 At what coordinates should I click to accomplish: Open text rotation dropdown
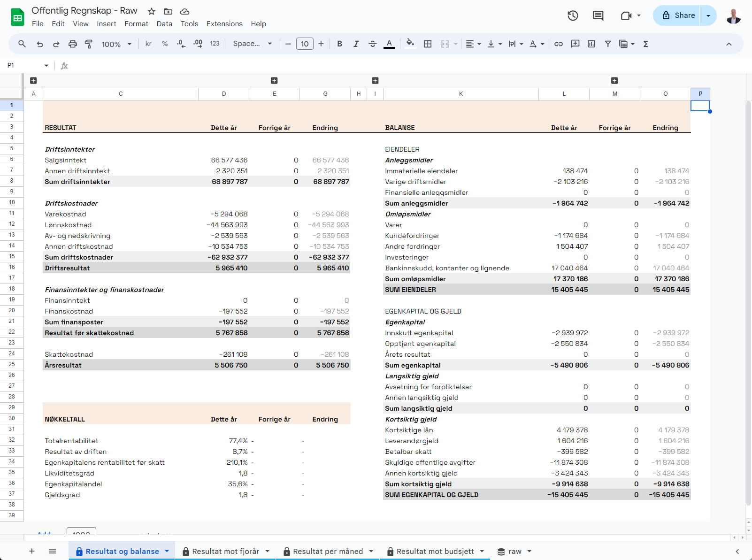pyautogui.click(x=537, y=44)
